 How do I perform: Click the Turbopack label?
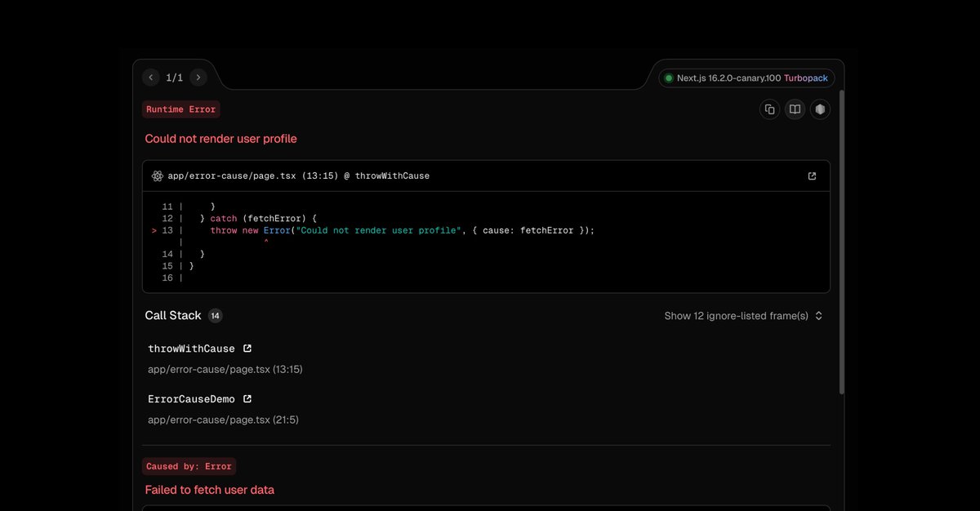[x=806, y=78]
